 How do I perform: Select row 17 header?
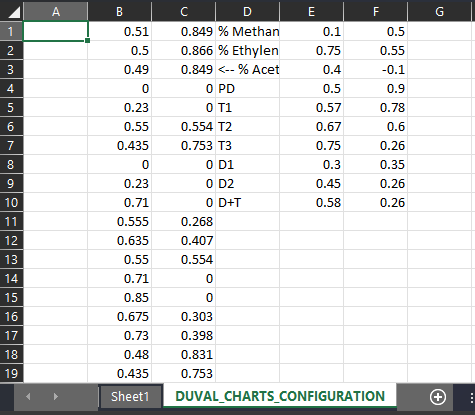pyautogui.click(x=11, y=335)
